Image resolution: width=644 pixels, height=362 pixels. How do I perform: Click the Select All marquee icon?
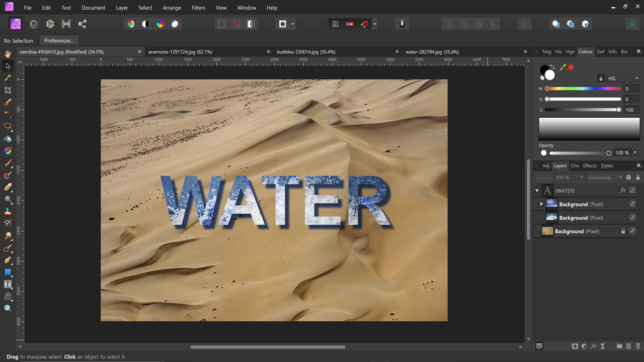click(x=221, y=24)
